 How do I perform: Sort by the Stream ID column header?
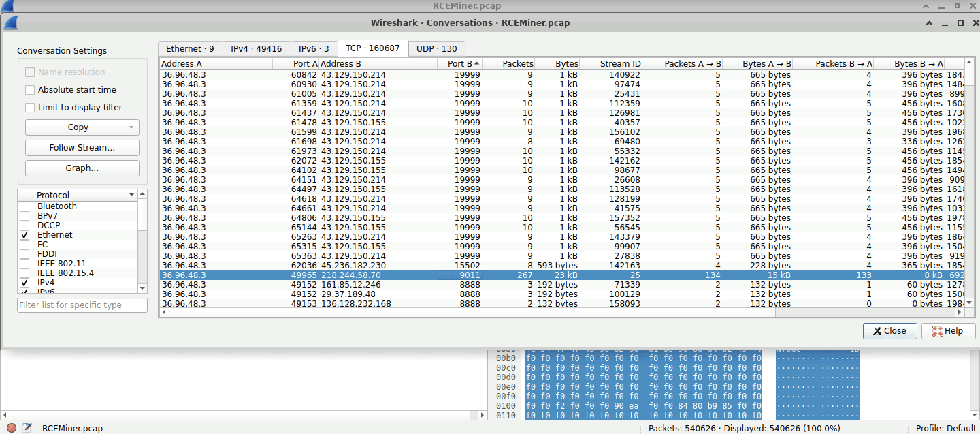pyautogui.click(x=610, y=64)
